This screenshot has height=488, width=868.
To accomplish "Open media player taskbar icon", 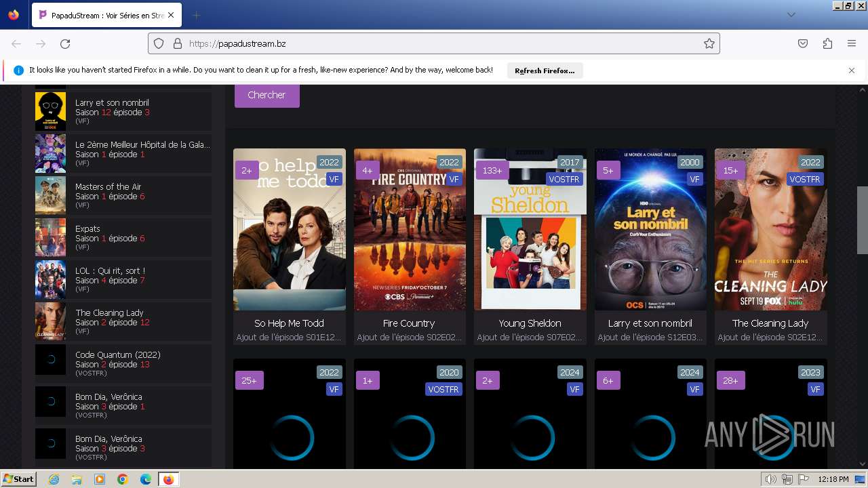I will point(100,479).
